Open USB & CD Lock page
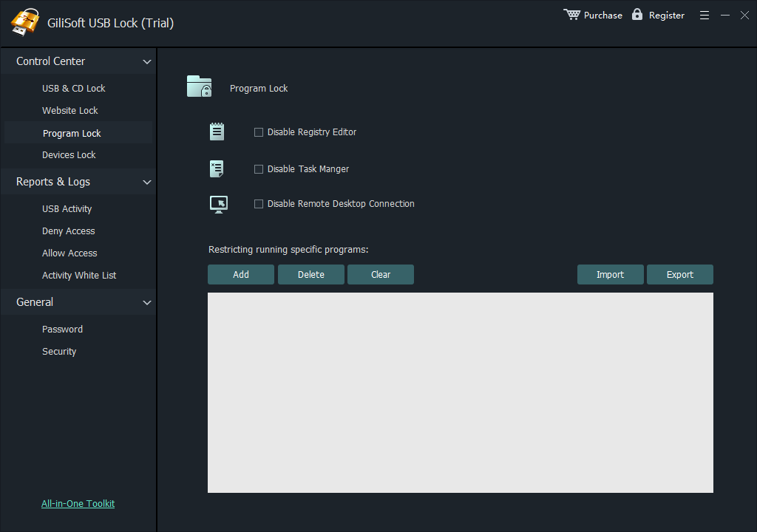The image size is (757, 532). click(73, 89)
